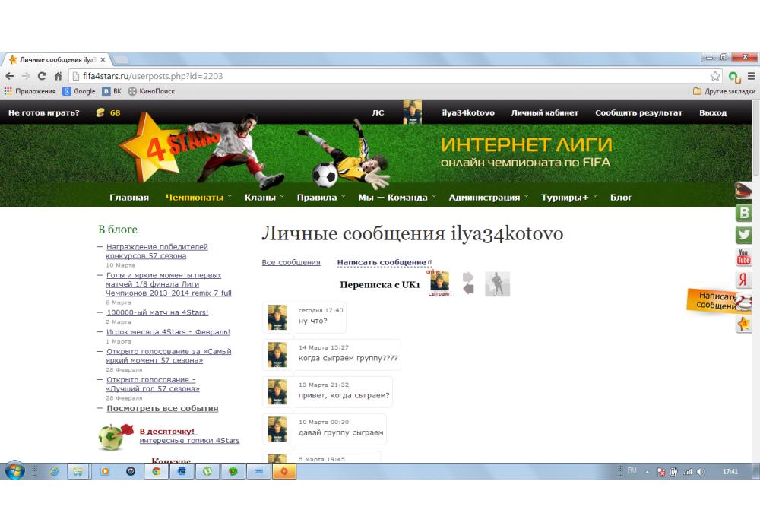Screen dimensions: 760x532
Task: Open ilya34kotovo profile link
Action: click(468, 112)
